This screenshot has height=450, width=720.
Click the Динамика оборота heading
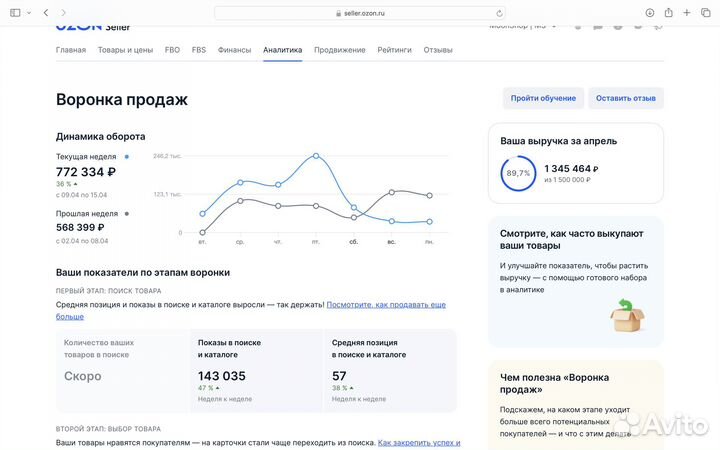click(101, 136)
